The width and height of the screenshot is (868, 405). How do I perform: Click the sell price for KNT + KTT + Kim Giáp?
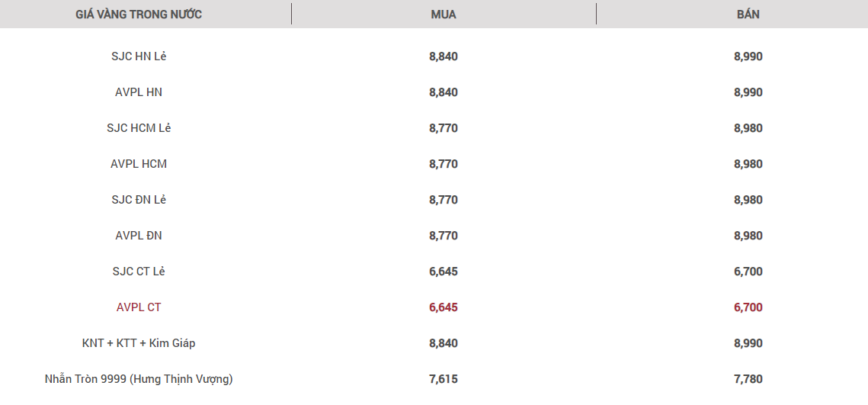click(x=748, y=343)
